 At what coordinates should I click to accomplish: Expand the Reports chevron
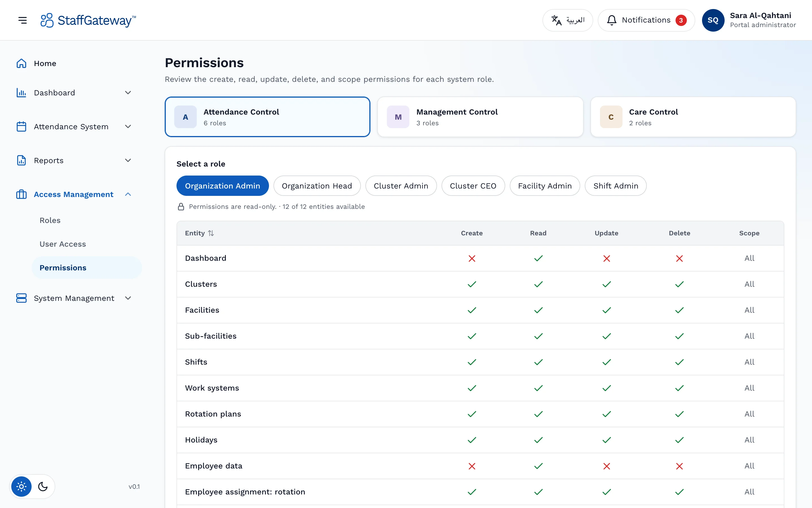128,161
